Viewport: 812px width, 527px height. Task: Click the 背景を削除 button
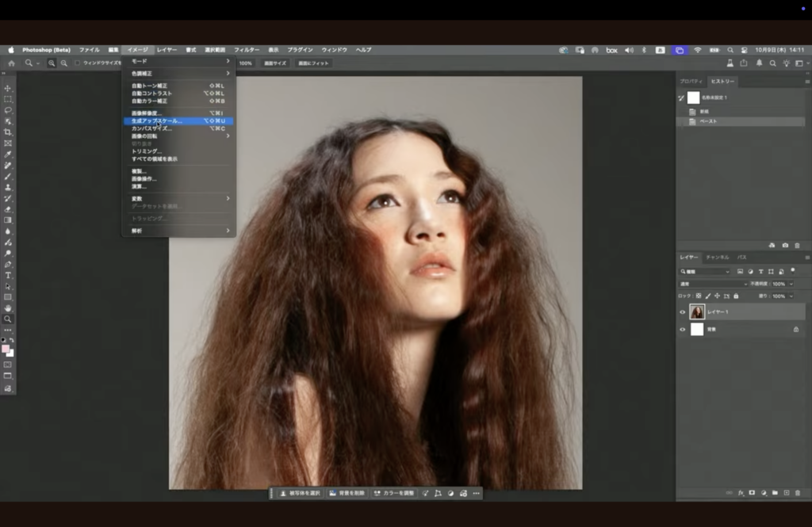(x=347, y=493)
